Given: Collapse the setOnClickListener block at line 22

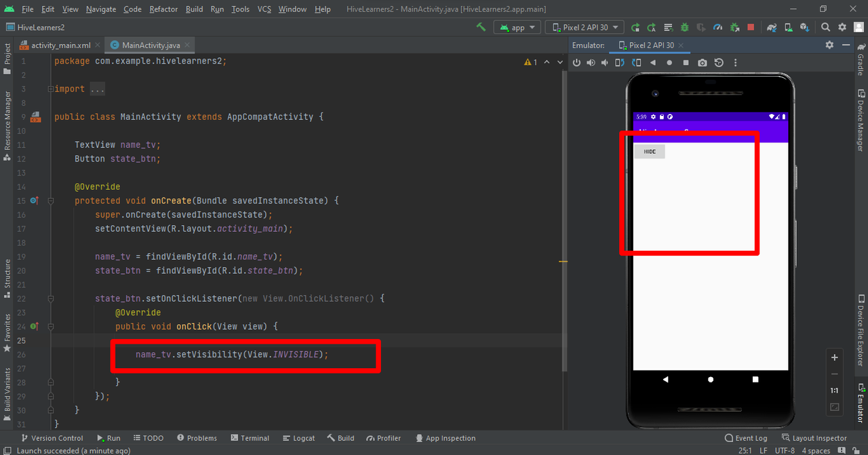Looking at the screenshot, I should pos(50,298).
